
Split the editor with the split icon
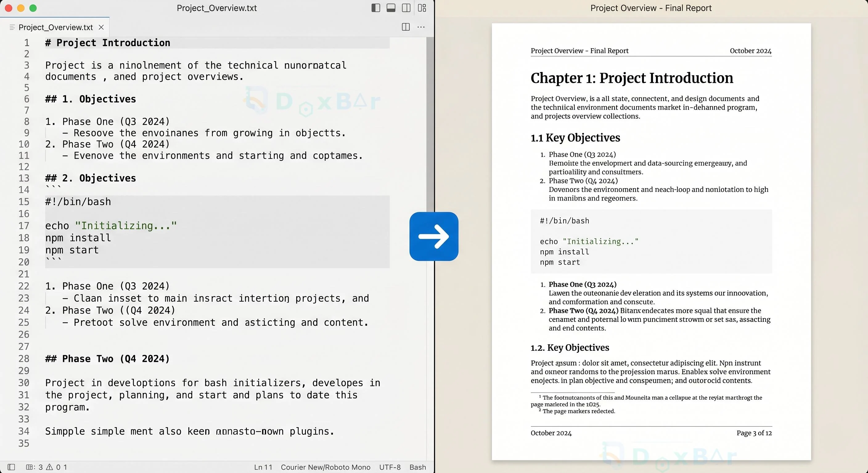(406, 27)
